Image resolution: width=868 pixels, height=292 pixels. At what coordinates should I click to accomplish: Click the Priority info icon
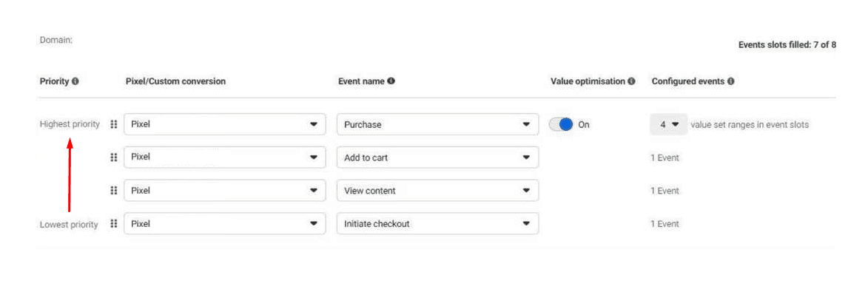75,81
